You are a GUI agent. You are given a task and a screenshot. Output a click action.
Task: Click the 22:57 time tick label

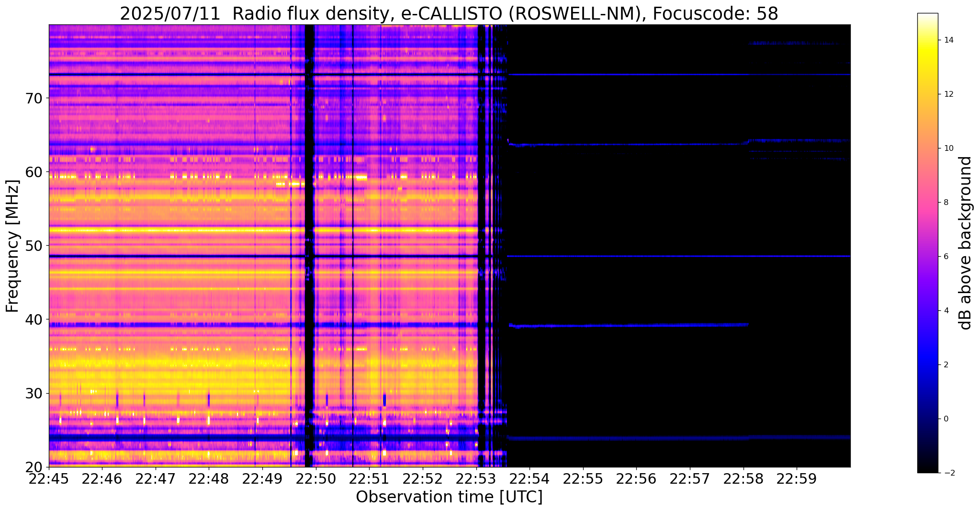(x=690, y=478)
